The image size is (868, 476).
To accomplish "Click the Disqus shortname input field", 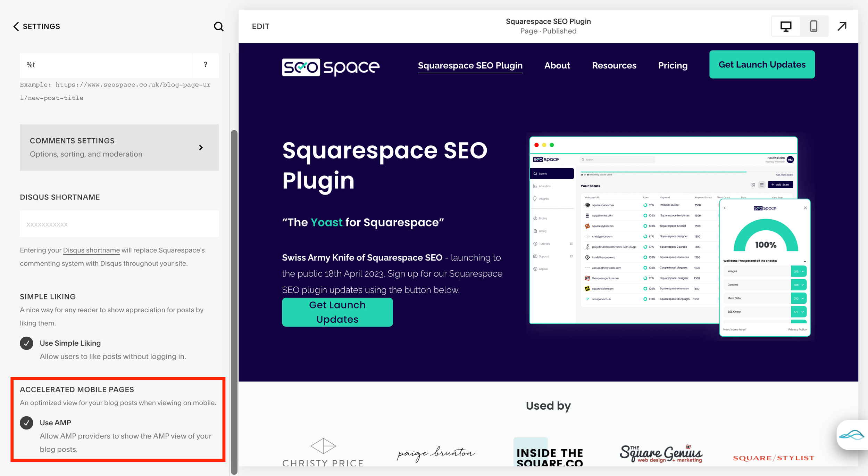I will [119, 224].
